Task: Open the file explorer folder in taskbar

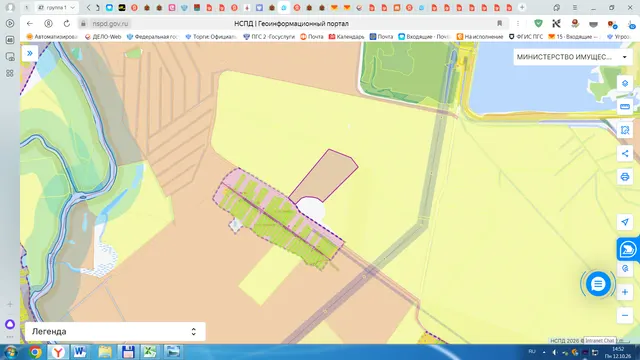Action: coord(104,352)
